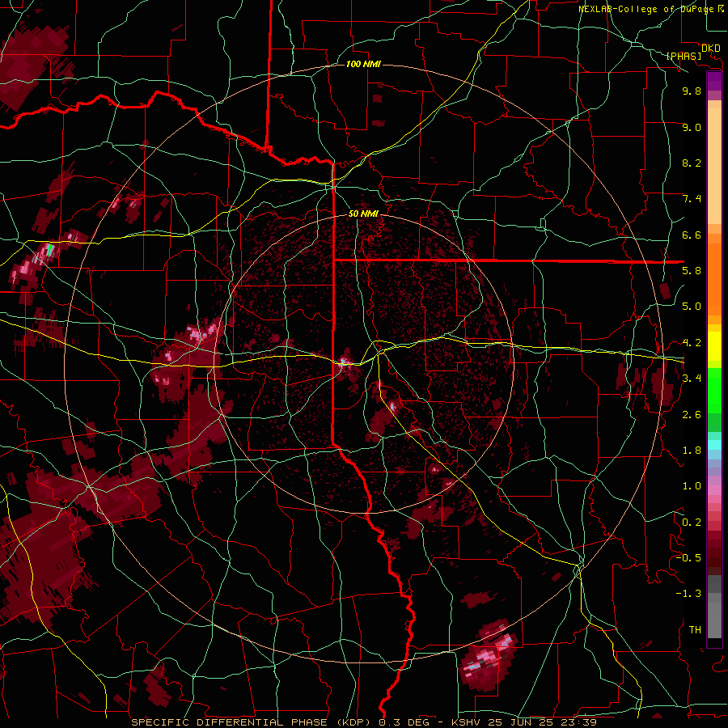
Task: Click the 3.4 scale value
Action: [x=692, y=379]
